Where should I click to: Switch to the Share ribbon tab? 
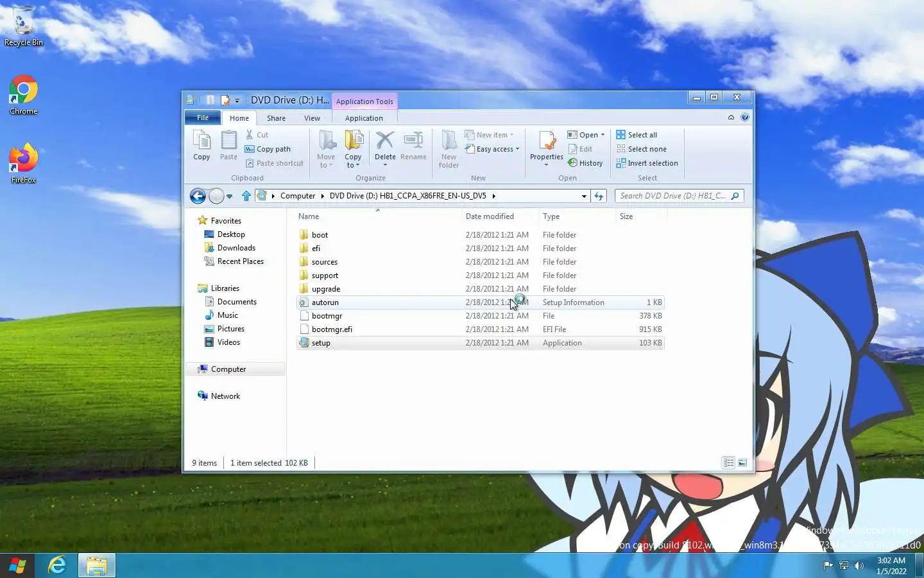pos(276,118)
